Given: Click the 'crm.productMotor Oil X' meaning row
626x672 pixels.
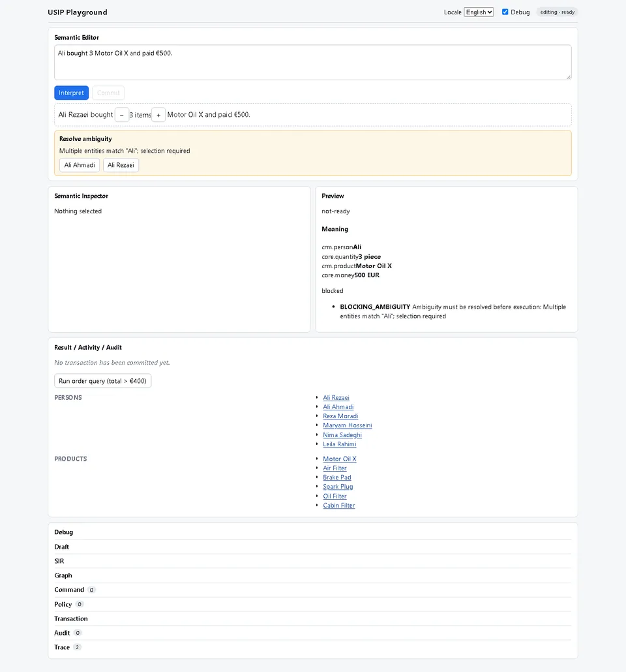Looking at the screenshot, I should [357, 266].
